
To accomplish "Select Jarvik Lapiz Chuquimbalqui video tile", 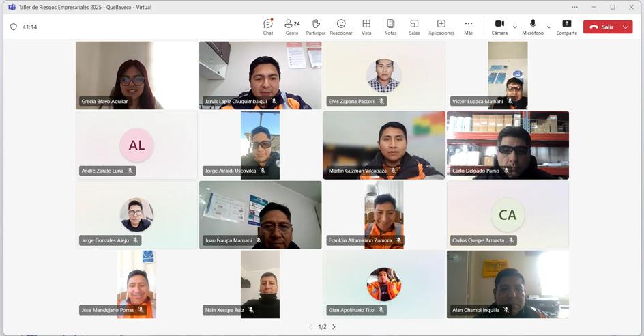I will 261,75.
